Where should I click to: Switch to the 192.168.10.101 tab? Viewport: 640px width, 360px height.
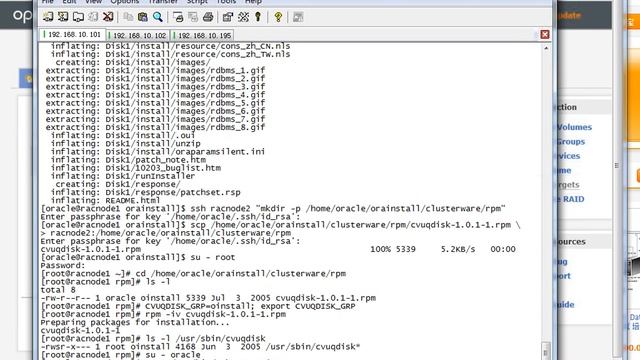73,35
